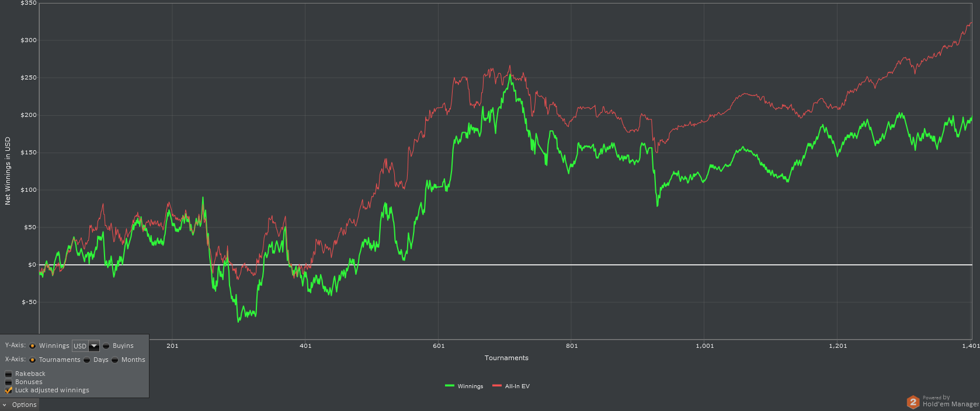Screen dimensions: 980x411
Task: Click the Winnings legend label
Action: (x=471, y=386)
